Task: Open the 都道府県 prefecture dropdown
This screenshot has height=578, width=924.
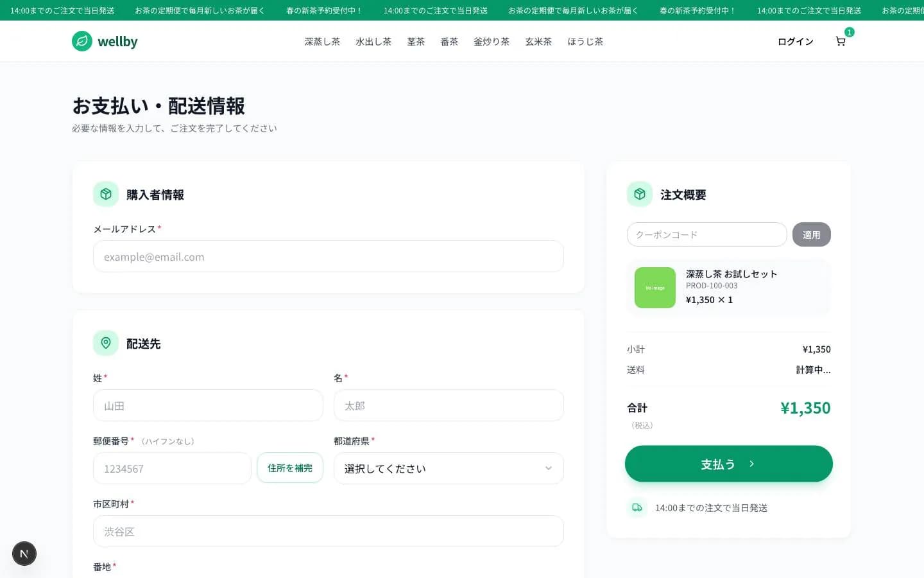Action: tap(449, 468)
